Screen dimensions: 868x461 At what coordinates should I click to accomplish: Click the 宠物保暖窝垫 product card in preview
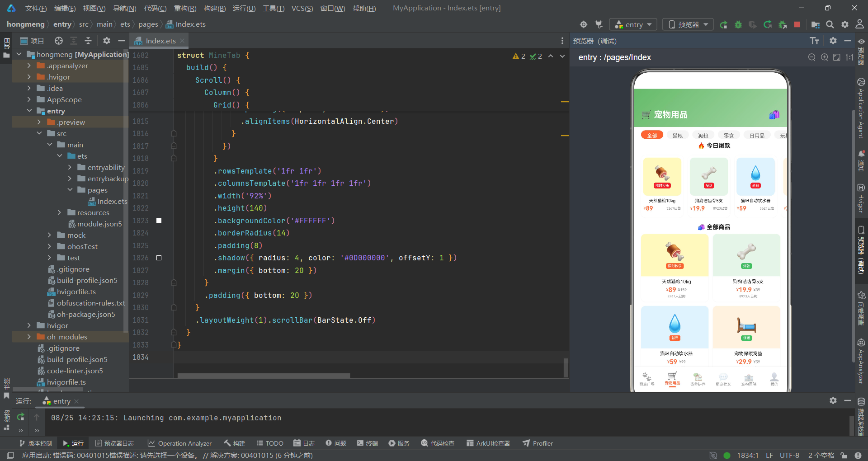pyautogui.click(x=746, y=336)
